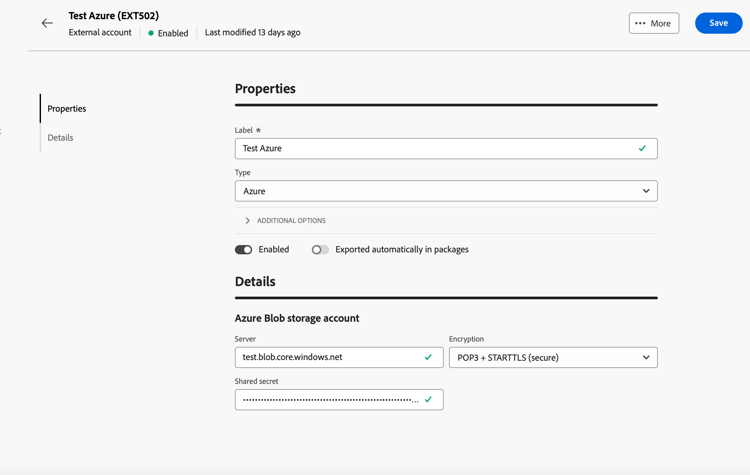This screenshot has height=475, width=750.
Task: Click the green Enabled status dot
Action: tap(151, 33)
